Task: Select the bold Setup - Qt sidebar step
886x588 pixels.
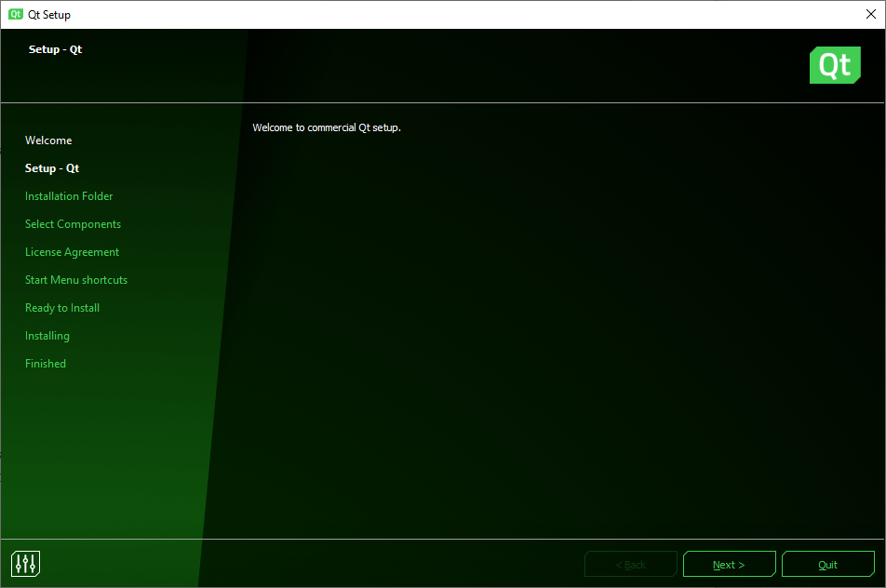Action: 52,168
